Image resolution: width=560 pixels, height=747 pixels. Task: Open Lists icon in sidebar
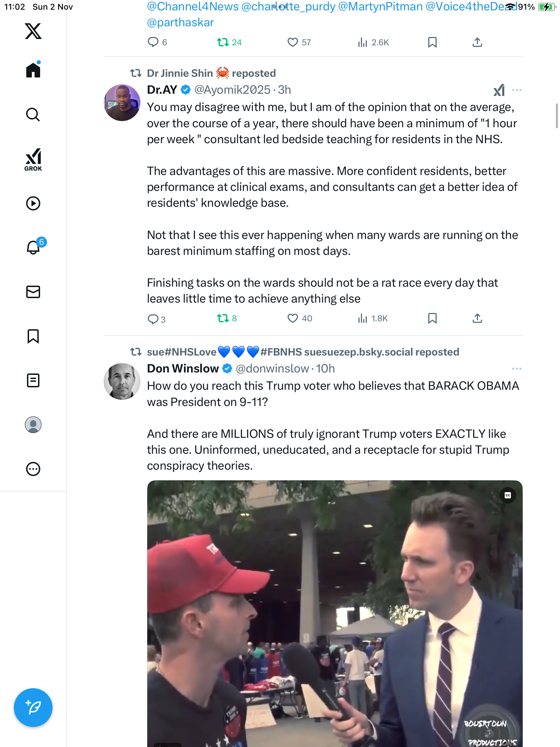click(33, 380)
